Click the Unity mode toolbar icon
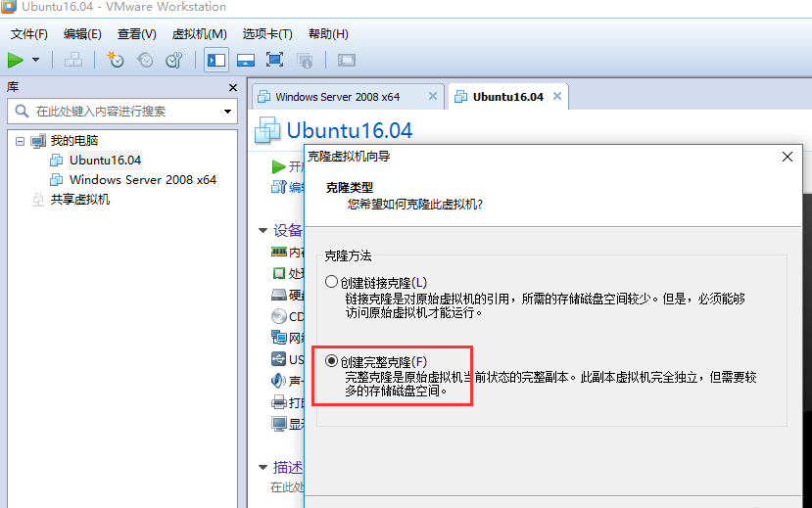This screenshot has width=812, height=508. (305, 61)
